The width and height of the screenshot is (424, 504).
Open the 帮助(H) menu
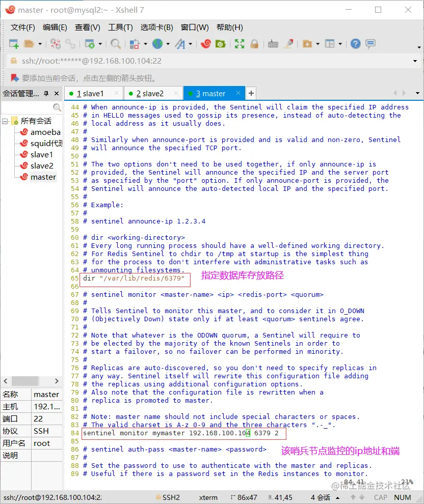[x=230, y=27]
